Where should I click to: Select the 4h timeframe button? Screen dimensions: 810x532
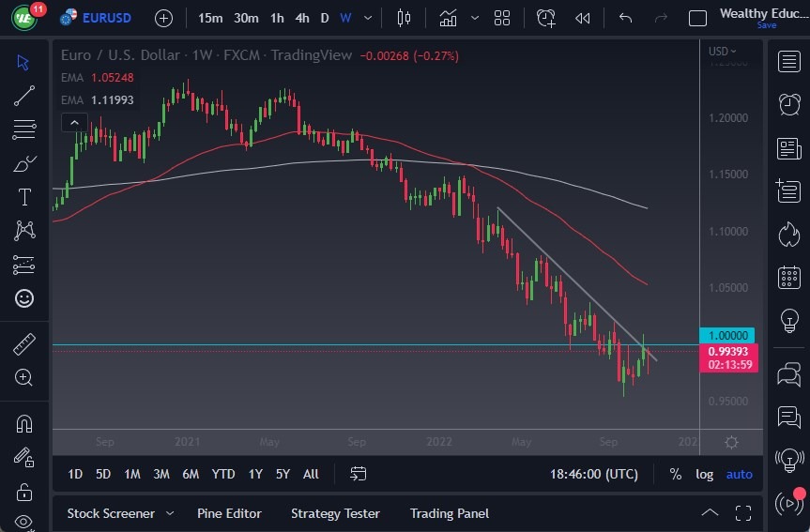click(x=301, y=18)
